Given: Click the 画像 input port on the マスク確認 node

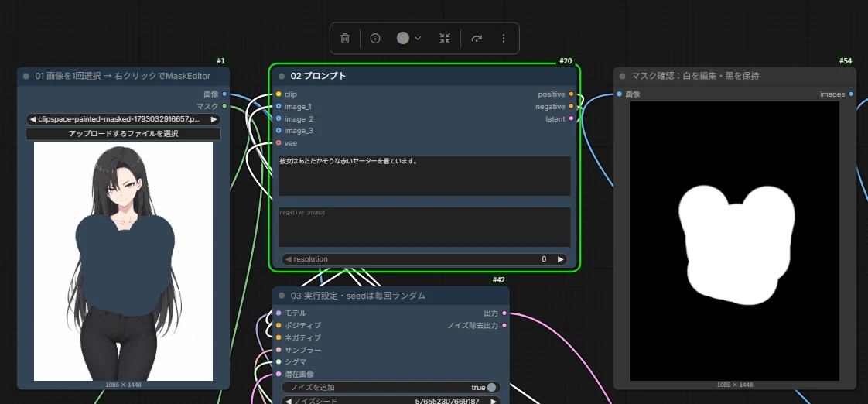Looking at the screenshot, I should pyautogui.click(x=620, y=94).
